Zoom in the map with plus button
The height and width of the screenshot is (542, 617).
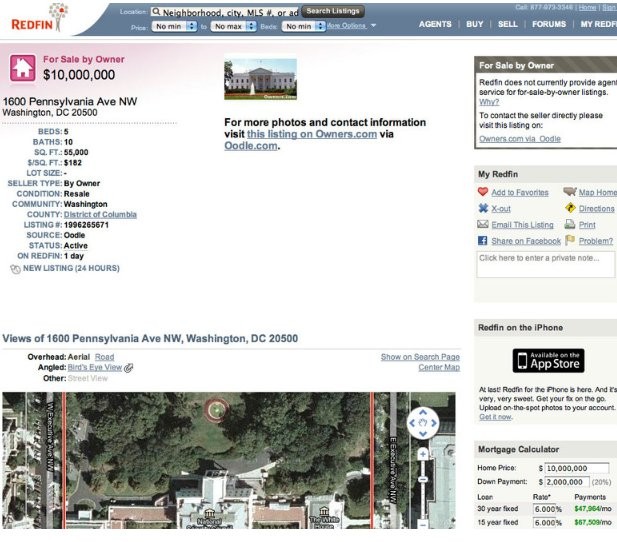point(423,454)
